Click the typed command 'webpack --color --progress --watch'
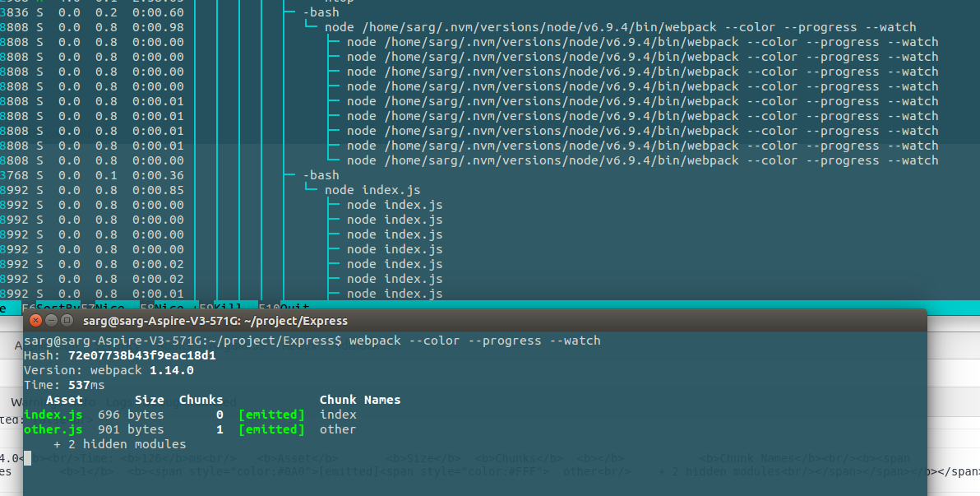The image size is (980, 496). [475, 341]
